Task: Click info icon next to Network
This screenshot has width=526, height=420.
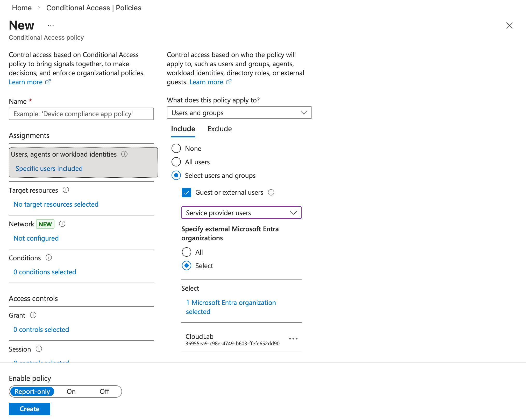Action: [x=62, y=224]
